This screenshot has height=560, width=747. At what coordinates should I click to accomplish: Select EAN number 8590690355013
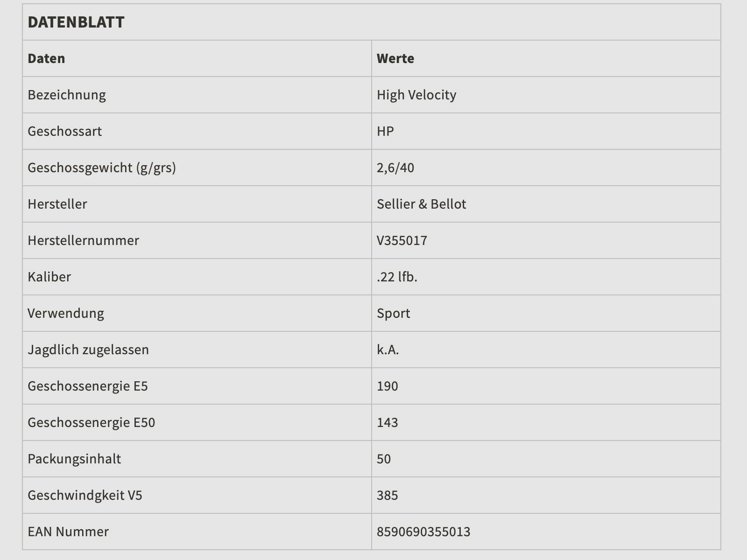(423, 532)
